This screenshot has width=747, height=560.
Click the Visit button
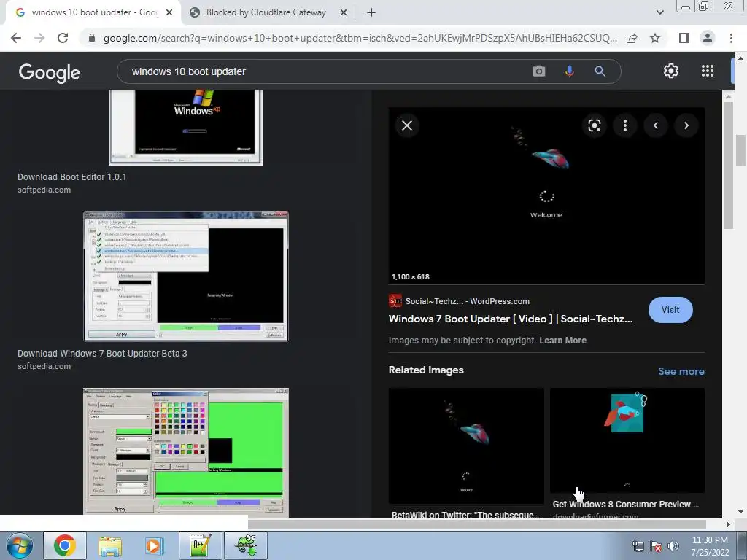point(670,310)
